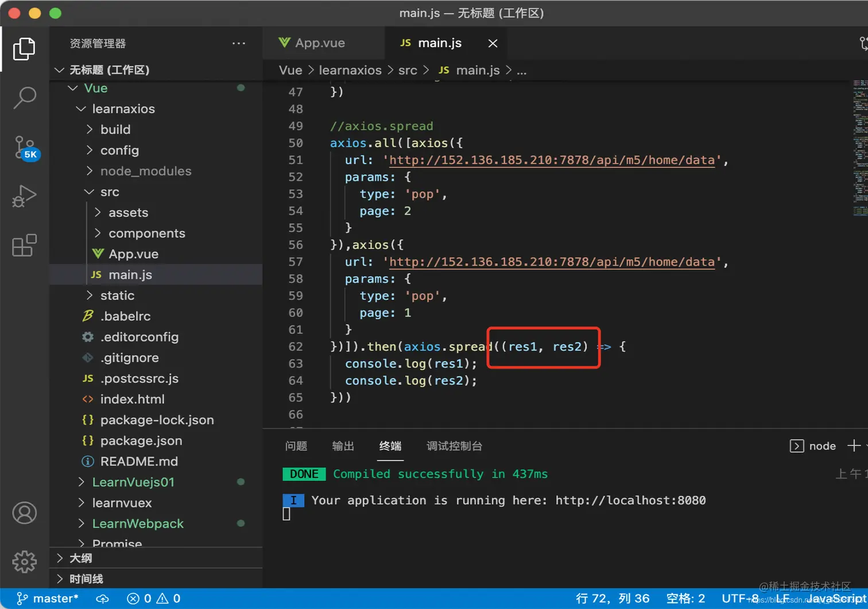Open the Accounts icon in activity bar
Viewport: 868px width, 609px height.
click(24, 513)
